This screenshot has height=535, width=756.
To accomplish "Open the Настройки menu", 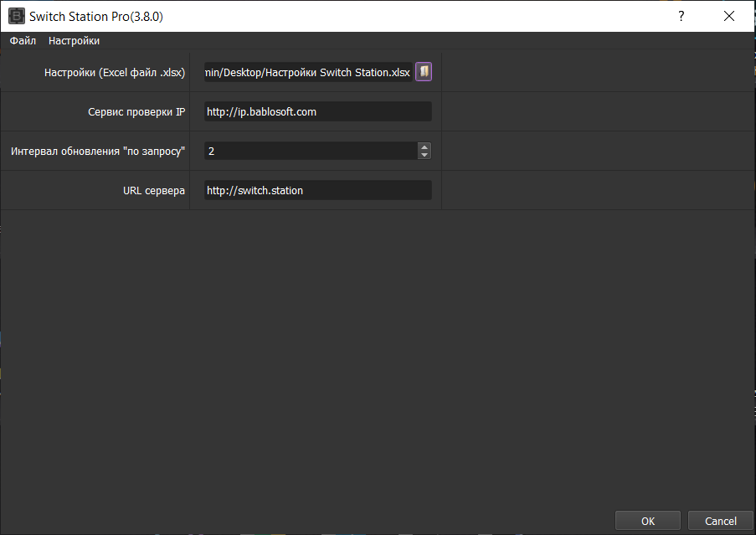I will (x=74, y=41).
